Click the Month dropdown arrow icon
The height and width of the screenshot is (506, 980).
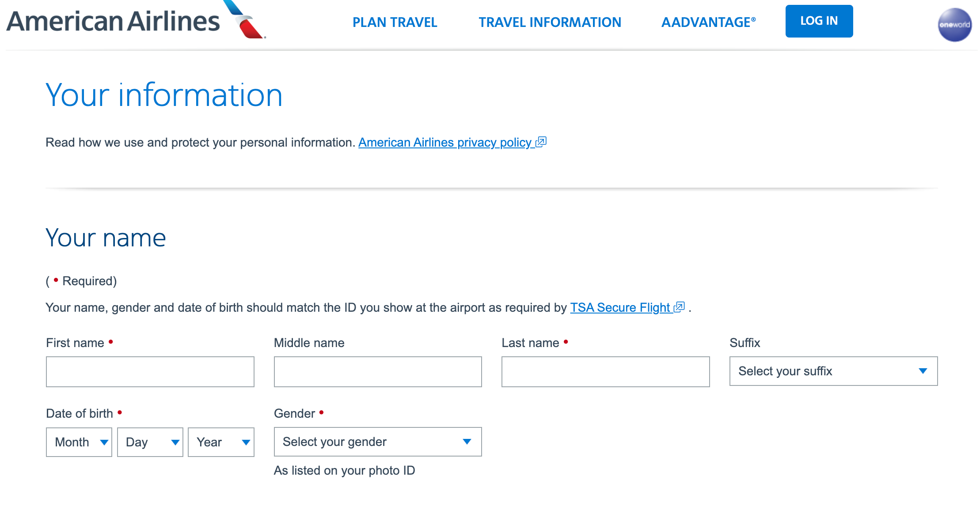point(104,442)
